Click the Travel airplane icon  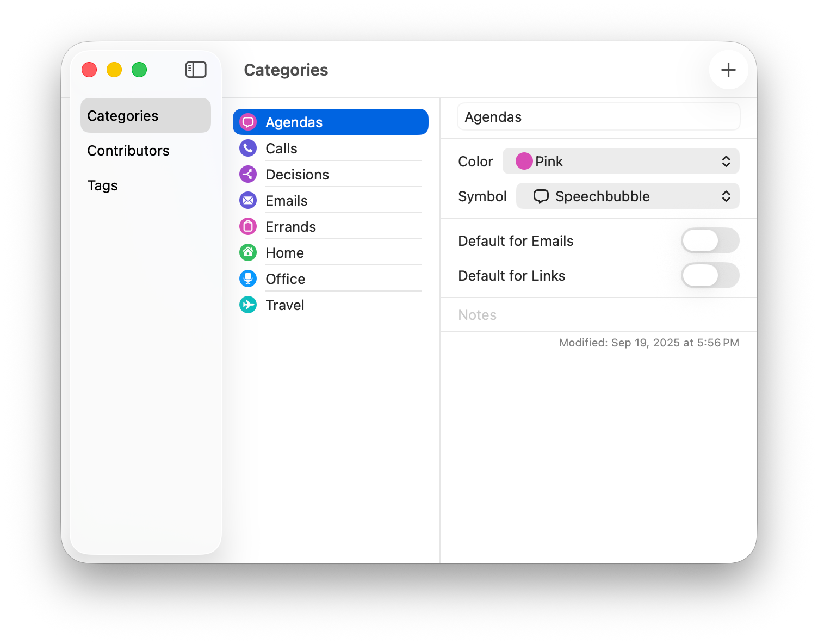pos(248,305)
